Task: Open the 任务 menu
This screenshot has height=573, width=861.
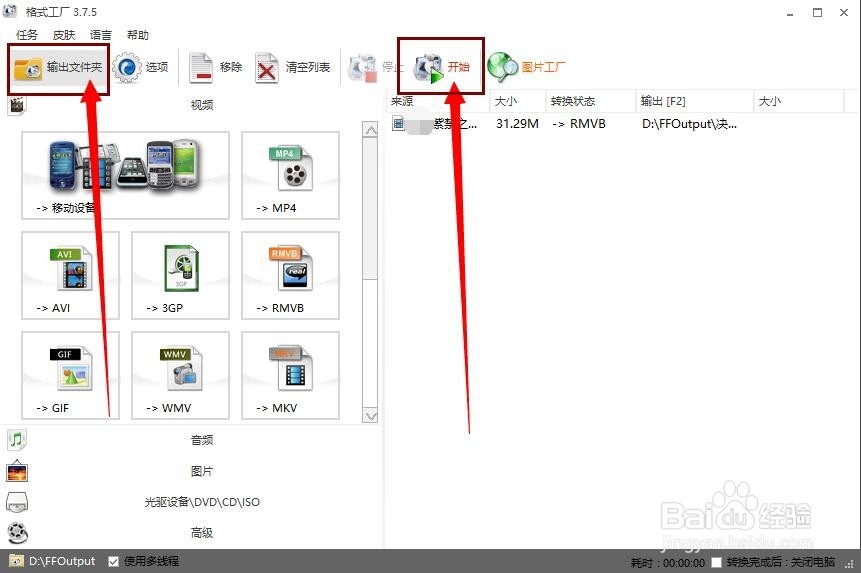Action: (x=27, y=35)
